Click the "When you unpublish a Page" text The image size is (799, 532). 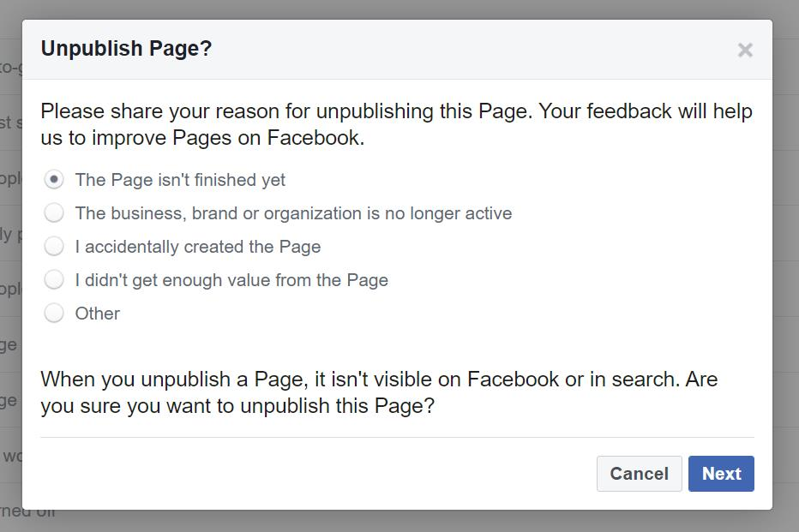379,392
